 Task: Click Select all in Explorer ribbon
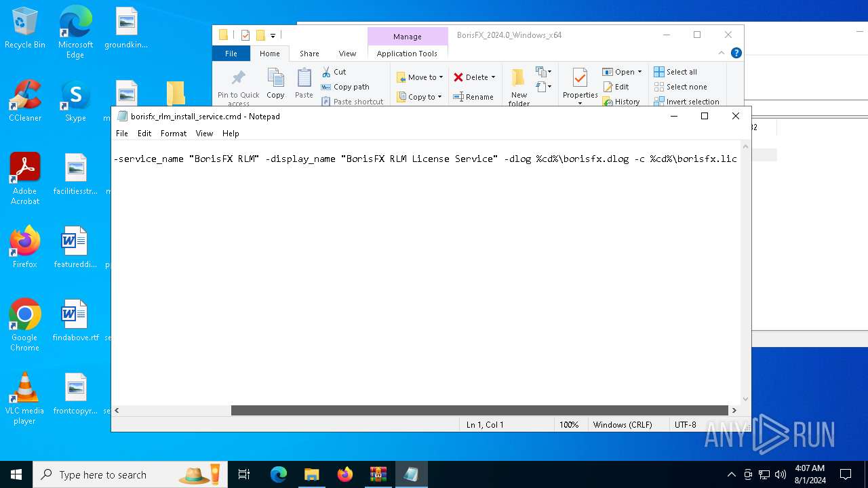[x=675, y=72]
